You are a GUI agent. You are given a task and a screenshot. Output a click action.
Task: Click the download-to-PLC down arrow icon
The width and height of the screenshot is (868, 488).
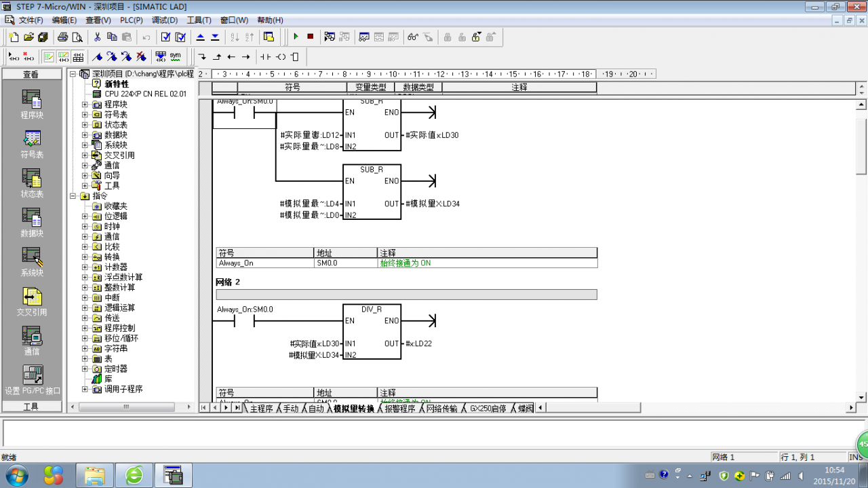[x=215, y=37]
